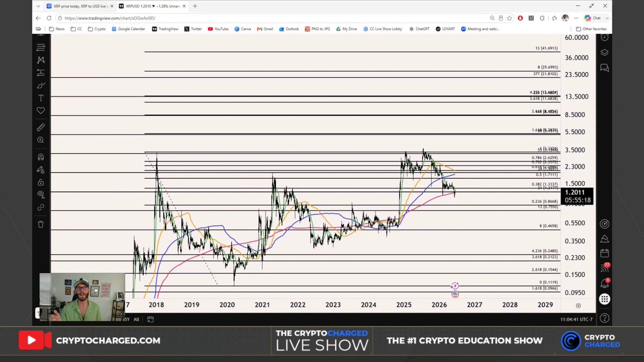Open the ChatGPT bookmark
644x362 pixels.
[420, 29]
